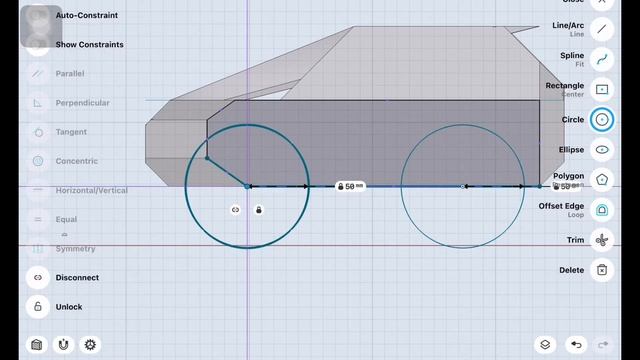Click the Circle text label
Image resolution: width=640 pixels, height=360 pixels.
click(573, 120)
